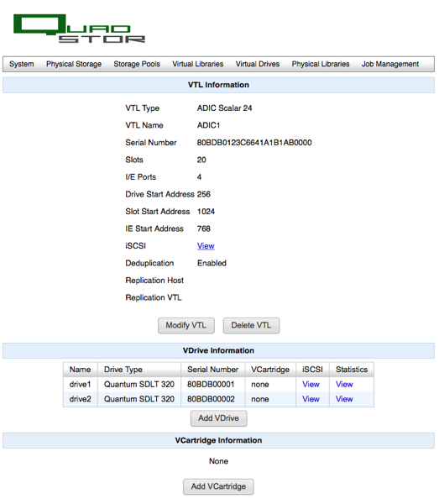Open Job Management menu
The width and height of the screenshot is (439, 504).
[390, 64]
